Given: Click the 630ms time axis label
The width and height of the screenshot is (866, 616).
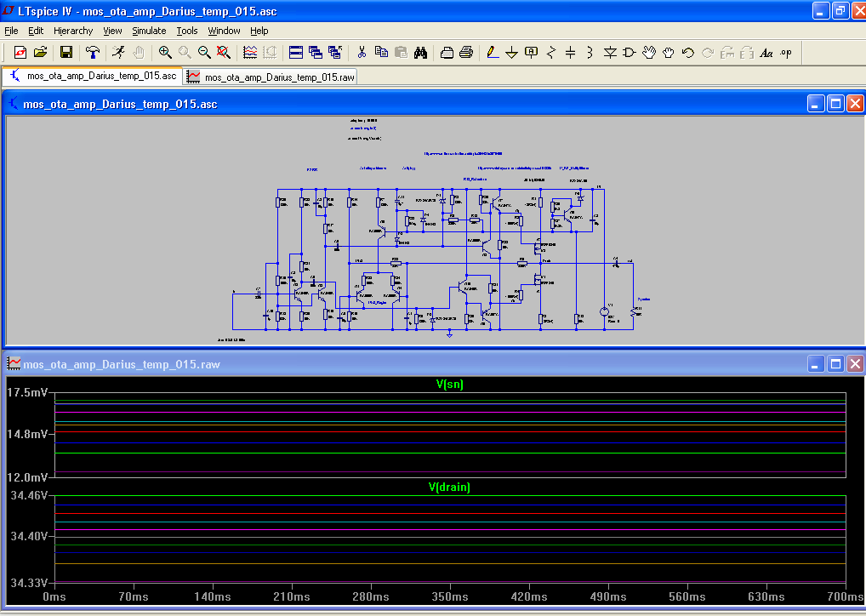Looking at the screenshot, I should pyautogui.click(x=766, y=596).
